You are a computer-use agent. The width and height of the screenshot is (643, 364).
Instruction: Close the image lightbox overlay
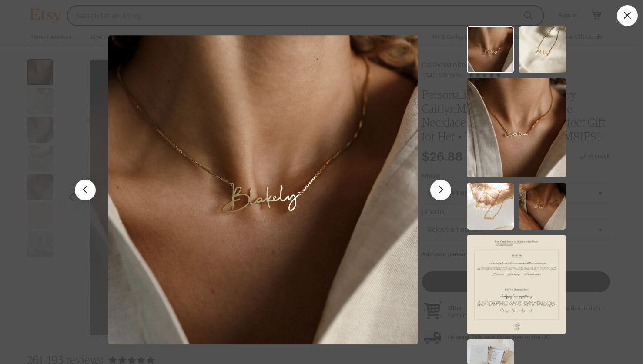[627, 16]
